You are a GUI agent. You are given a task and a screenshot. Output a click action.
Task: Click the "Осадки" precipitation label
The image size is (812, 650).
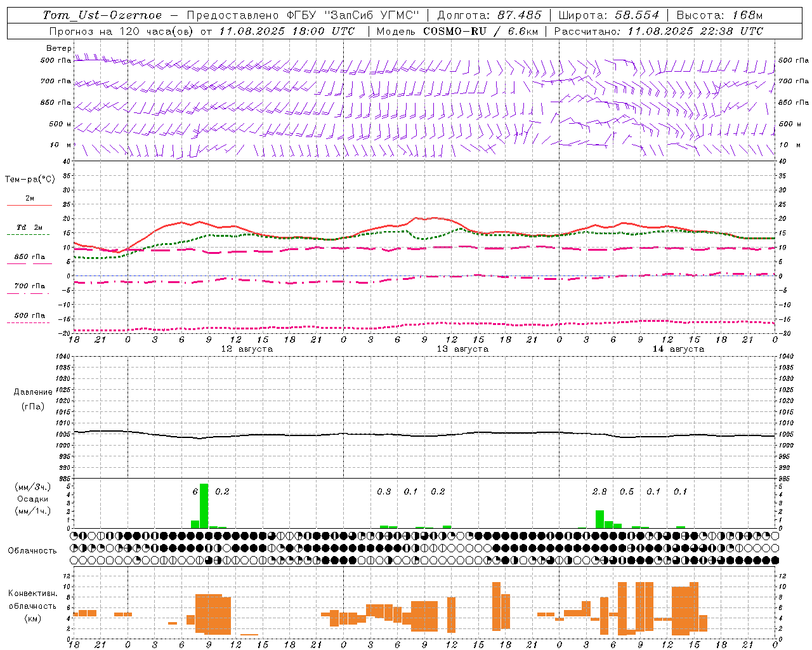tap(33, 499)
